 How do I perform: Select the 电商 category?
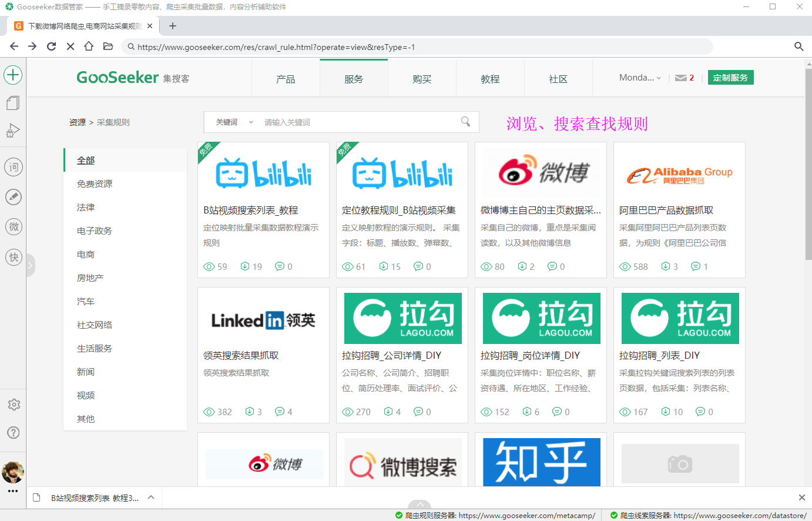(125, 254)
